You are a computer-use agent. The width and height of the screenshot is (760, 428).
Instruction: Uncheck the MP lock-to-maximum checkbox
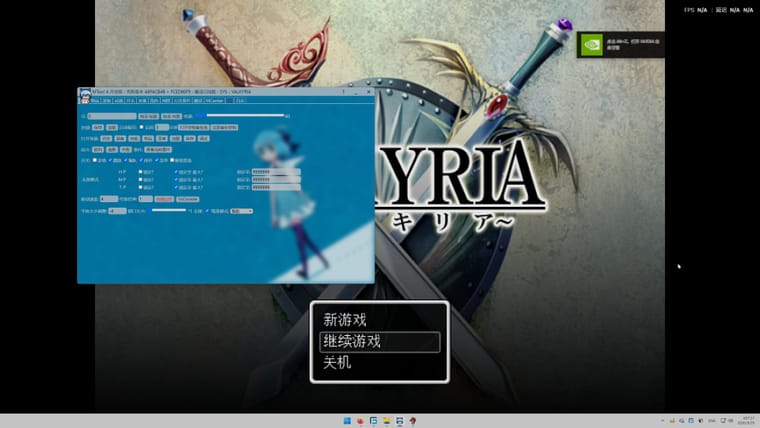coord(176,180)
